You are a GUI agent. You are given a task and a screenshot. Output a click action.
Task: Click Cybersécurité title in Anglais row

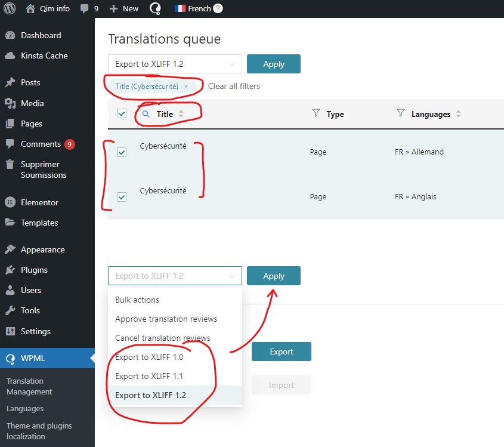[x=163, y=191]
